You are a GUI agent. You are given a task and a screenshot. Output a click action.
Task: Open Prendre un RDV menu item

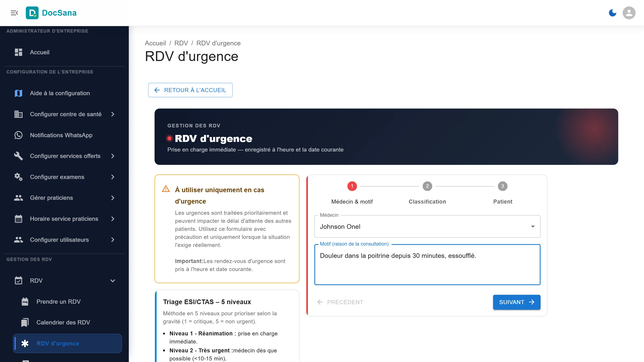tap(67, 301)
